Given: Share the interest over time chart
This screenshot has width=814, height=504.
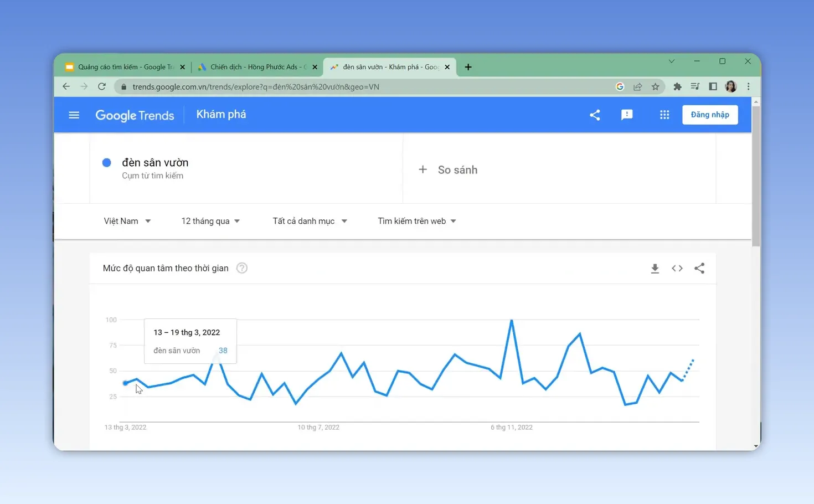Looking at the screenshot, I should (x=699, y=269).
